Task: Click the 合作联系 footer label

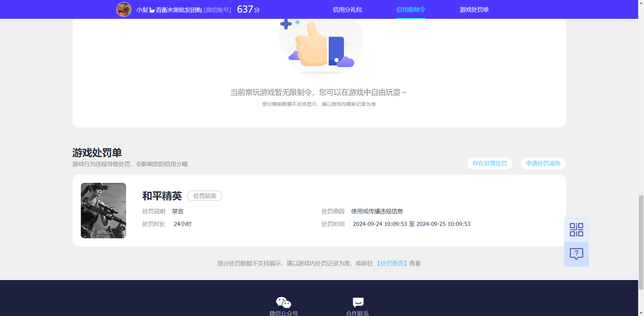Action: tap(357, 313)
